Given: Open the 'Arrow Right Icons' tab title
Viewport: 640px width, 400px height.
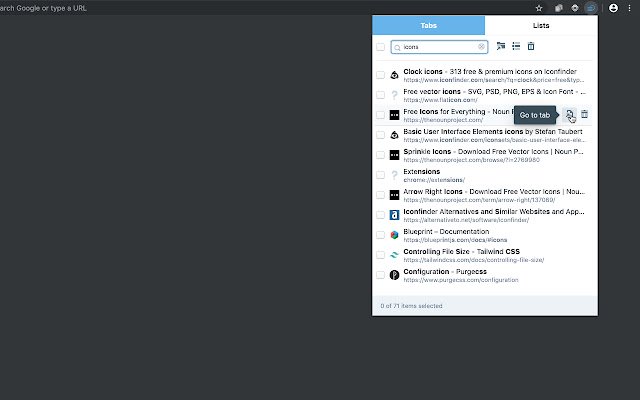Looking at the screenshot, I should [x=494, y=191].
